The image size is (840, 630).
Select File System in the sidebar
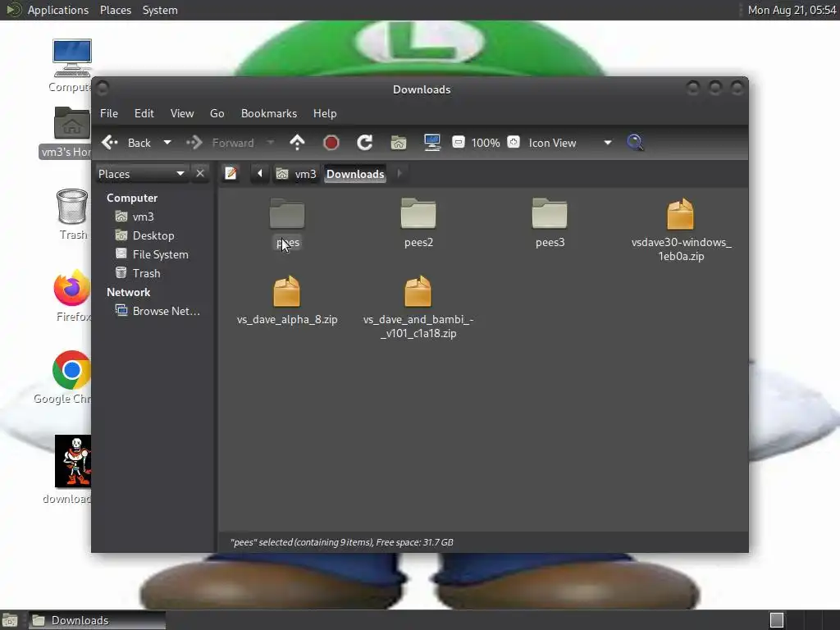[x=152, y=254]
